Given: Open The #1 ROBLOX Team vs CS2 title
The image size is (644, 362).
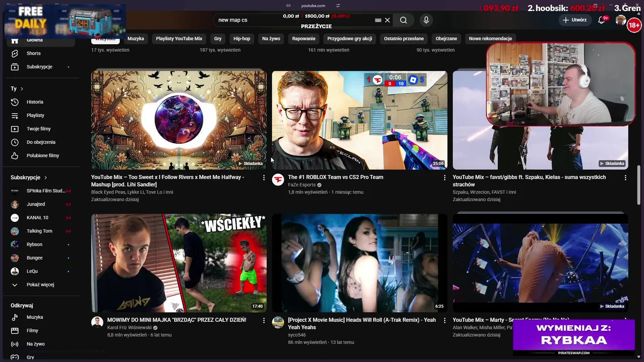Looking at the screenshot, I should pos(336,177).
